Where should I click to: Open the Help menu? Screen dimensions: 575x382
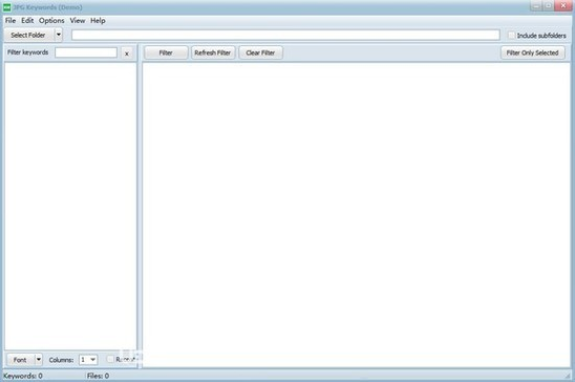(98, 21)
